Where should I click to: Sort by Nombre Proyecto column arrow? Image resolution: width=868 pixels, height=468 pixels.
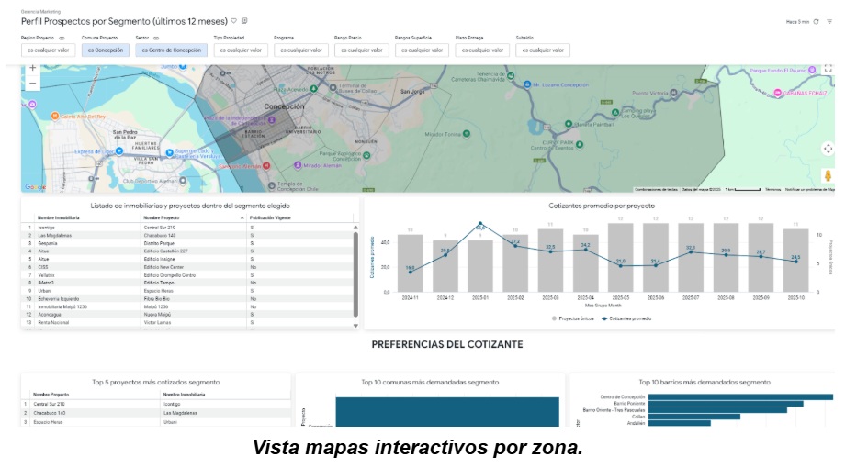click(x=242, y=218)
